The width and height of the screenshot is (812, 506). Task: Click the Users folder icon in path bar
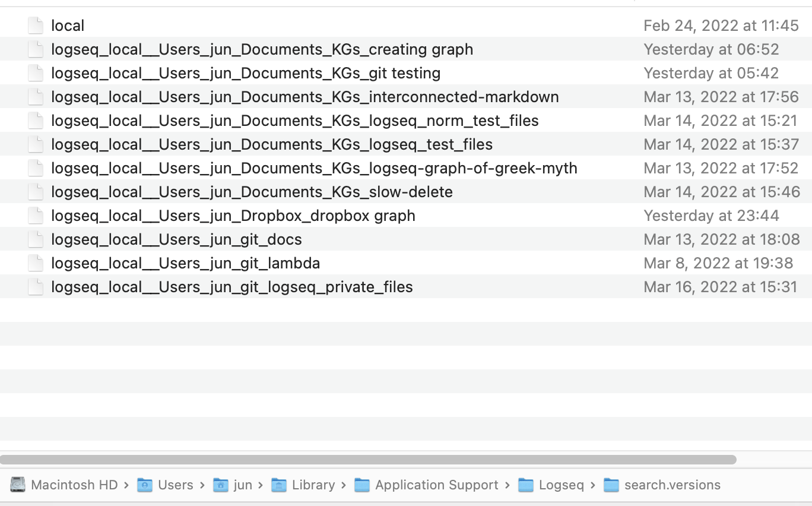(x=144, y=485)
